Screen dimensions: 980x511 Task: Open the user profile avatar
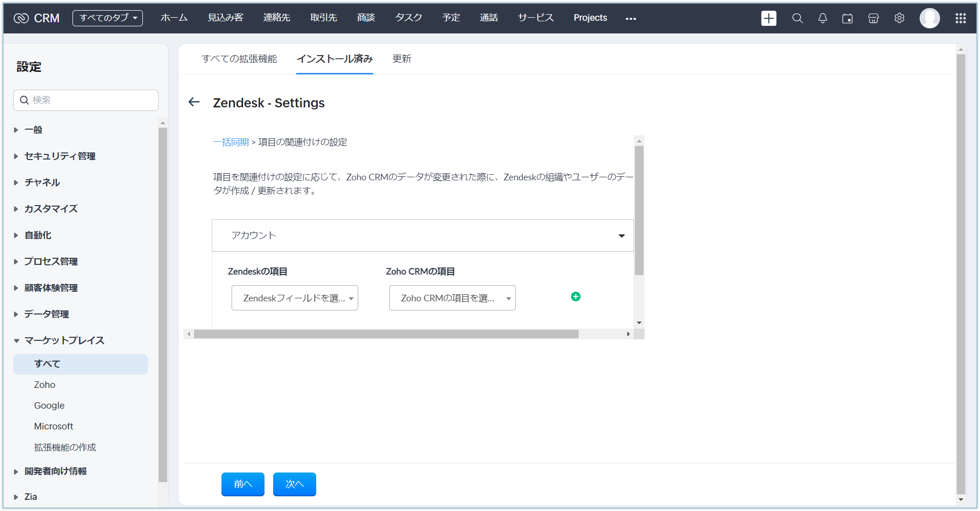click(x=929, y=18)
